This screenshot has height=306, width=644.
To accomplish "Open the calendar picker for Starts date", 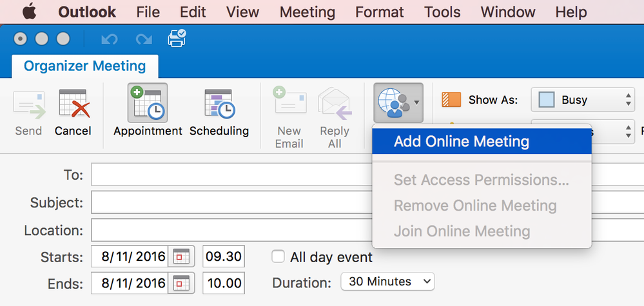I will click(181, 256).
